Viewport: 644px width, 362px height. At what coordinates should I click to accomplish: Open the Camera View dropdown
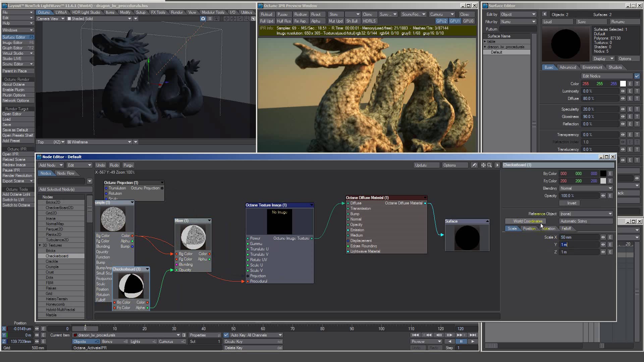tap(50, 19)
